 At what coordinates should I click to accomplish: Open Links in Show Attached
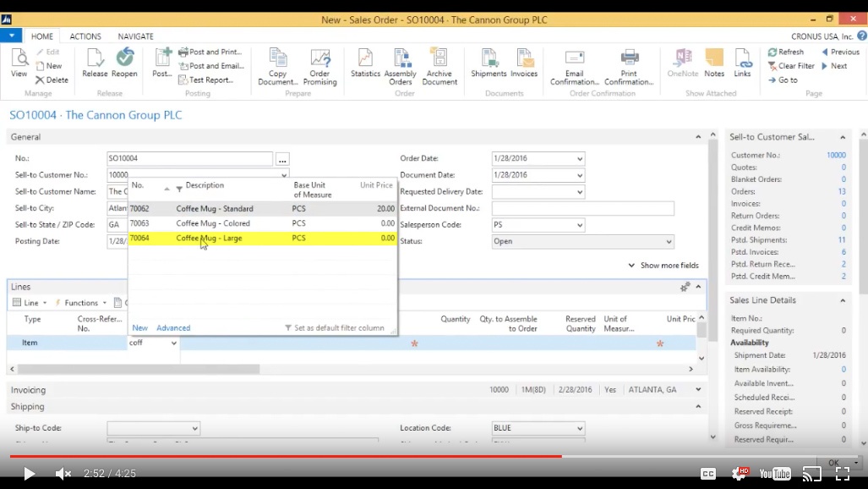[x=742, y=63]
